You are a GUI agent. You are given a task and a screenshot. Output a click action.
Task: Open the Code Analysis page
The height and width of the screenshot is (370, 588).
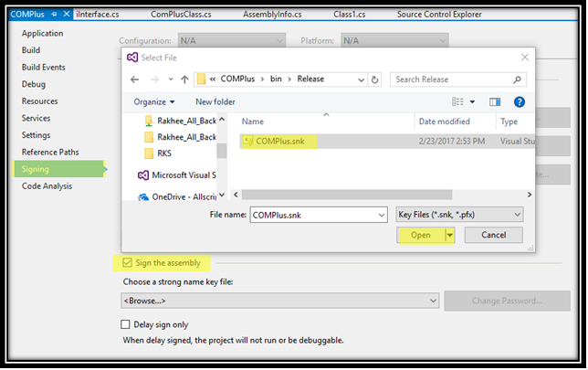pyautogui.click(x=47, y=186)
